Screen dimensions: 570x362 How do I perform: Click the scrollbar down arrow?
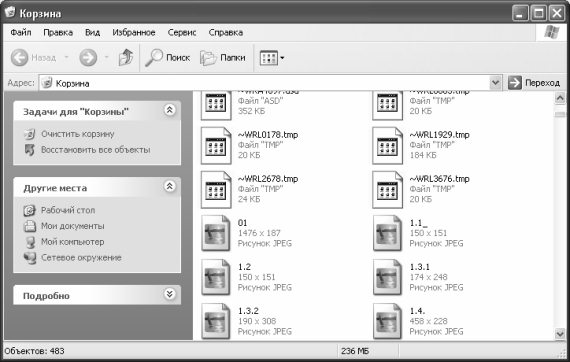tap(560, 333)
